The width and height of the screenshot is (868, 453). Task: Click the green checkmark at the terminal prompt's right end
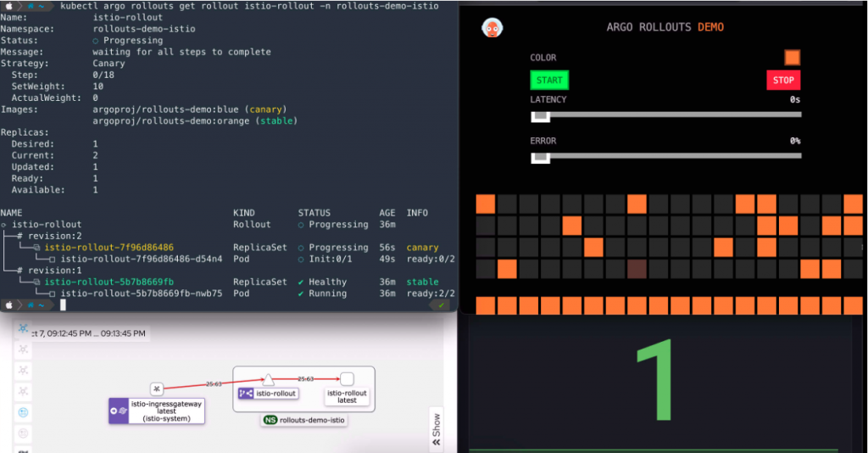click(441, 305)
